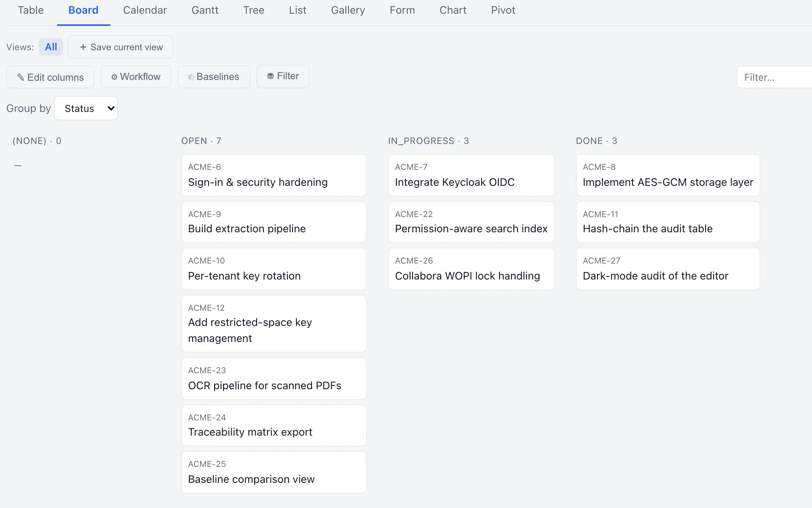Open card ACME-7 Integrate Keycloak OIDC
Image resolution: width=812 pixels, height=508 pixels.
471,175
